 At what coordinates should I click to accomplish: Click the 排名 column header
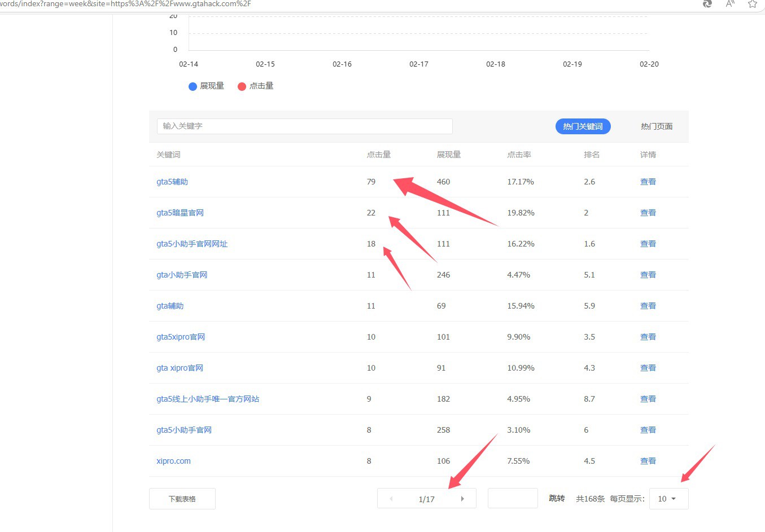(x=592, y=155)
